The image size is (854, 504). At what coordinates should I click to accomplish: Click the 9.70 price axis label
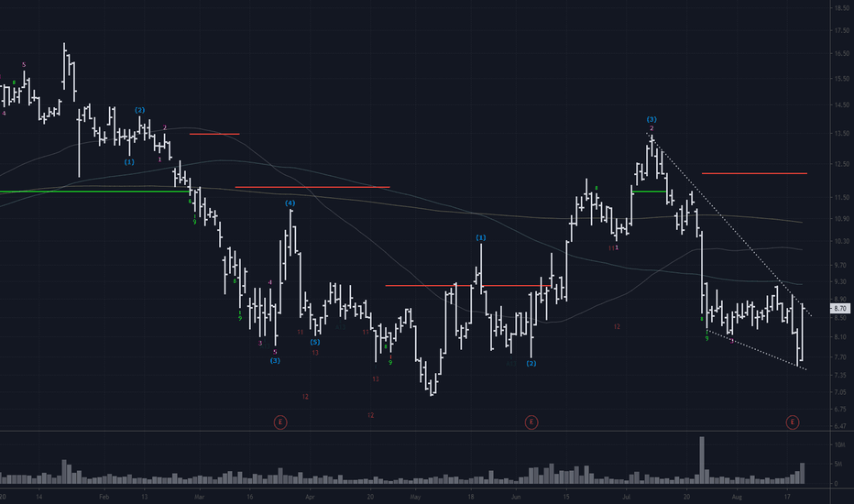pyautogui.click(x=840, y=265)
